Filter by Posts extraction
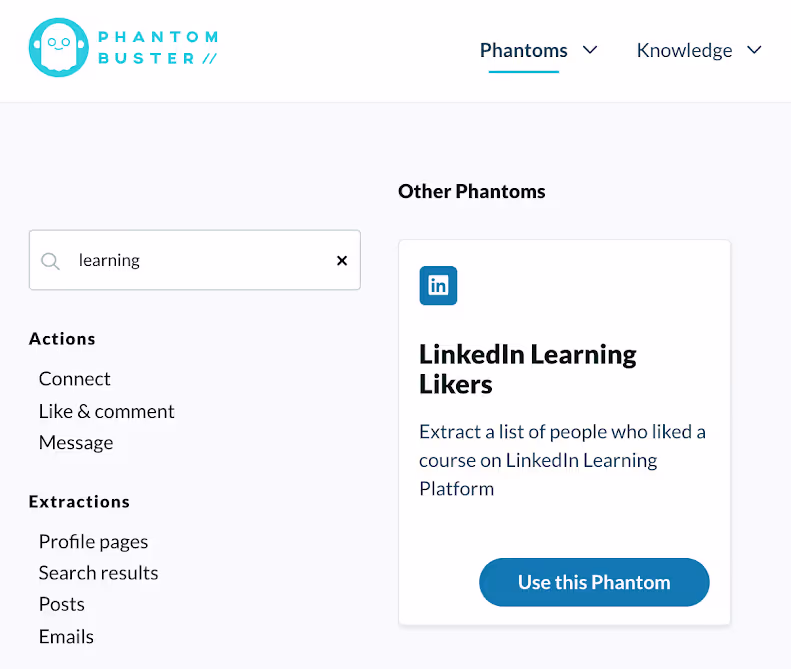791x669 pixels. click(62, 604)
